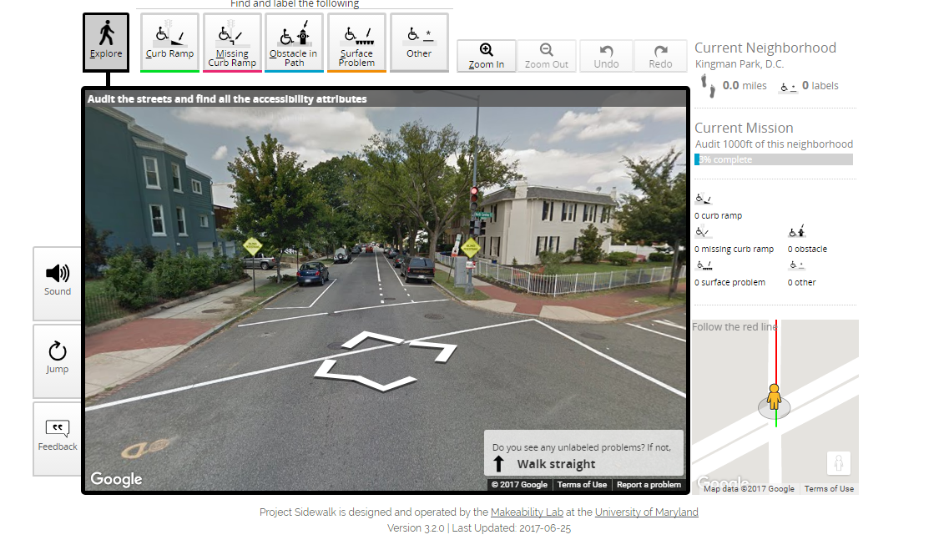Open the Makeability Lab link
Screen dimensions: 939x560
[x=527, y=512]
